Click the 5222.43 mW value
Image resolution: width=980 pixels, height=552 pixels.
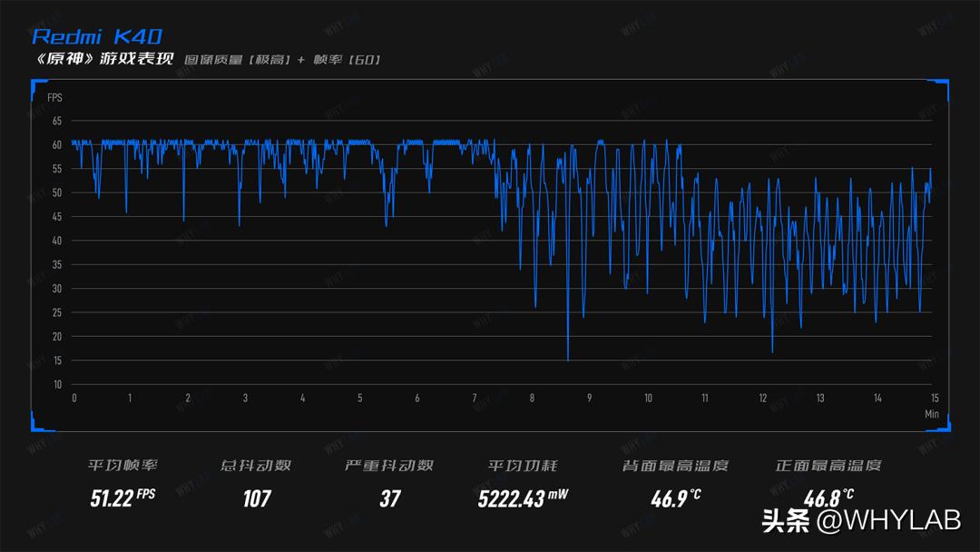[x=524, y=498]
